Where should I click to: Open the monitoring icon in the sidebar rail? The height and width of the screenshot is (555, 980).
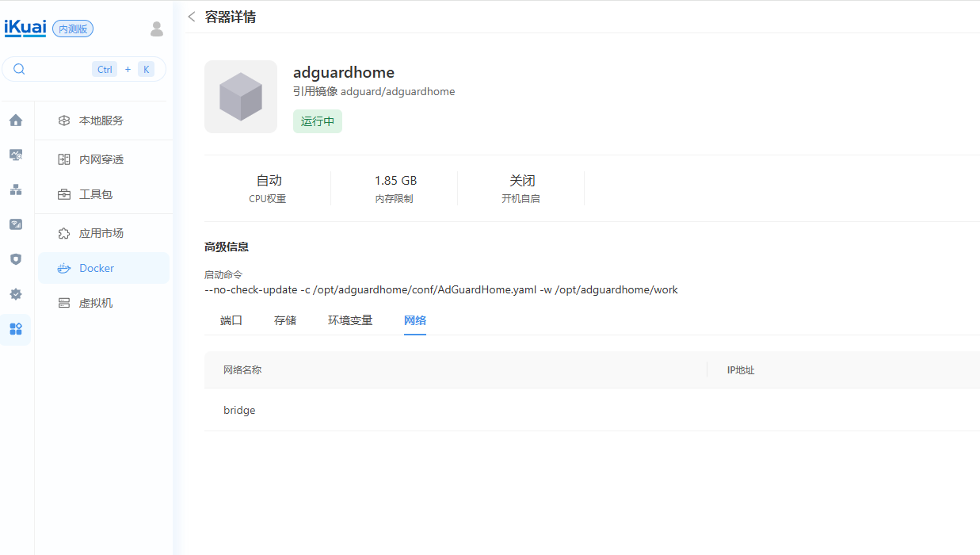pos(16,155)
